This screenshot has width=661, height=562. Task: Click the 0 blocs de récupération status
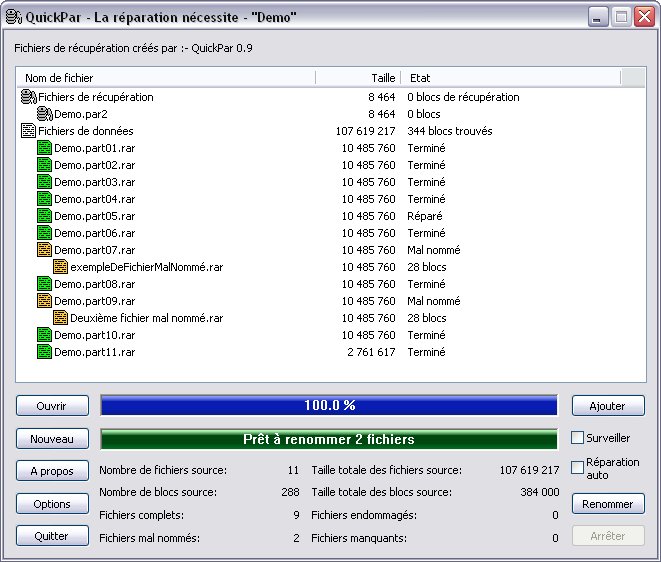(463, 97)
